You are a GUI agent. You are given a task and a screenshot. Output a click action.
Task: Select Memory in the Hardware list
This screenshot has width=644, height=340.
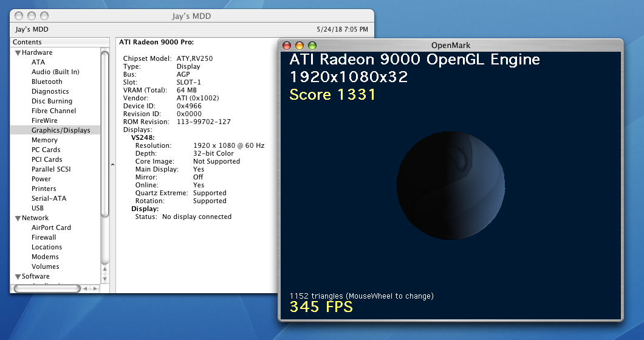pyautogui.click(x=44, y=141)
